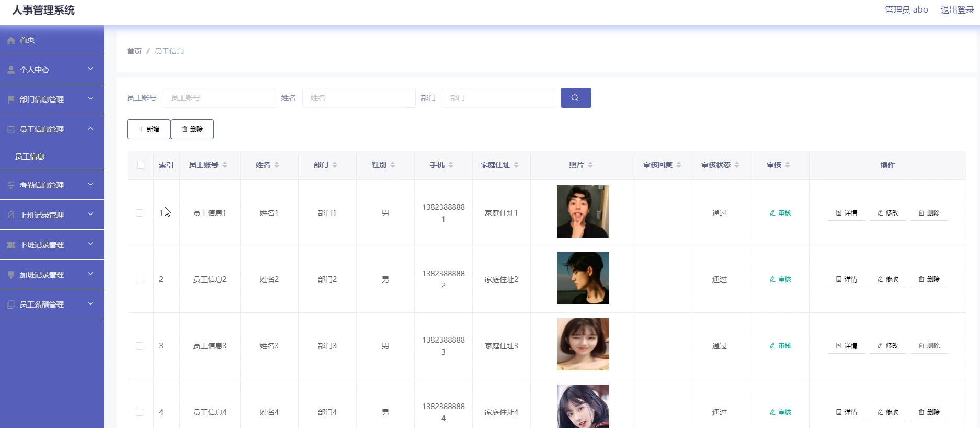Open the 首页 sidebar menu item

tap(52, 40)
